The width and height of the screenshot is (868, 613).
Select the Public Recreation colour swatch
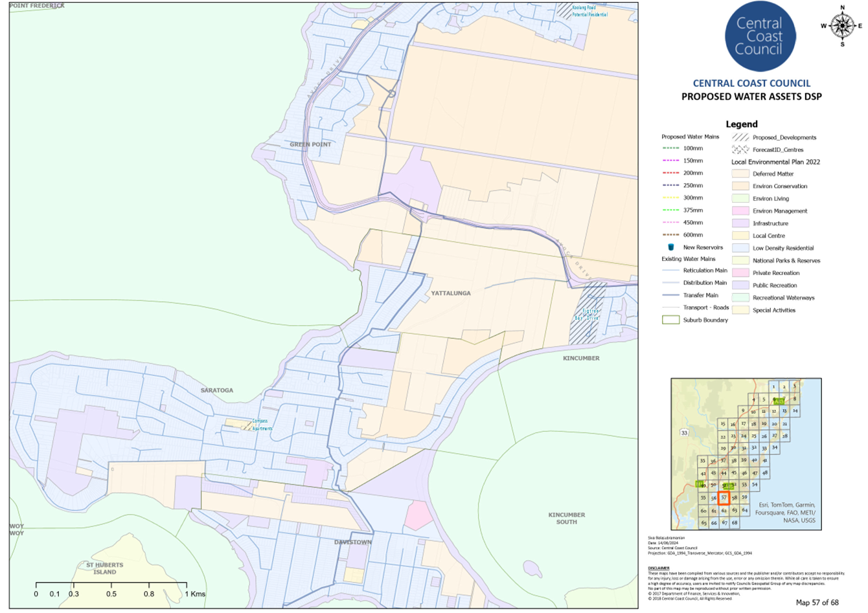pyautogui.click(x=740, y=285)
